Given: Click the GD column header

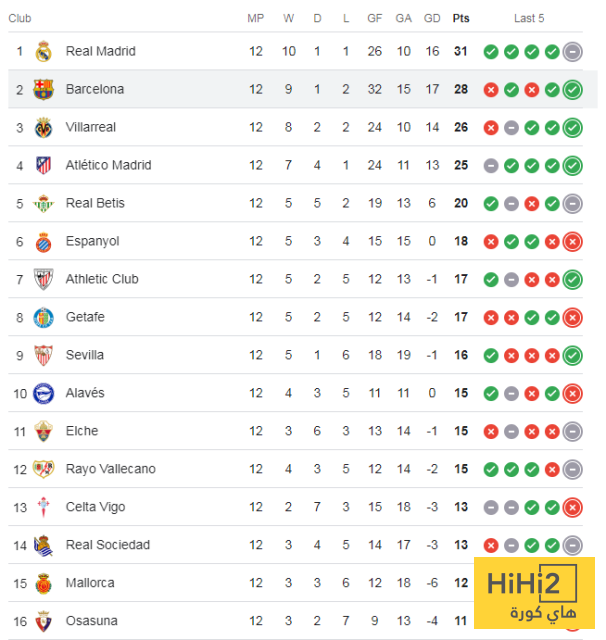Looking at the screenshot, I should pyautogui.click(x=432, y=18).
